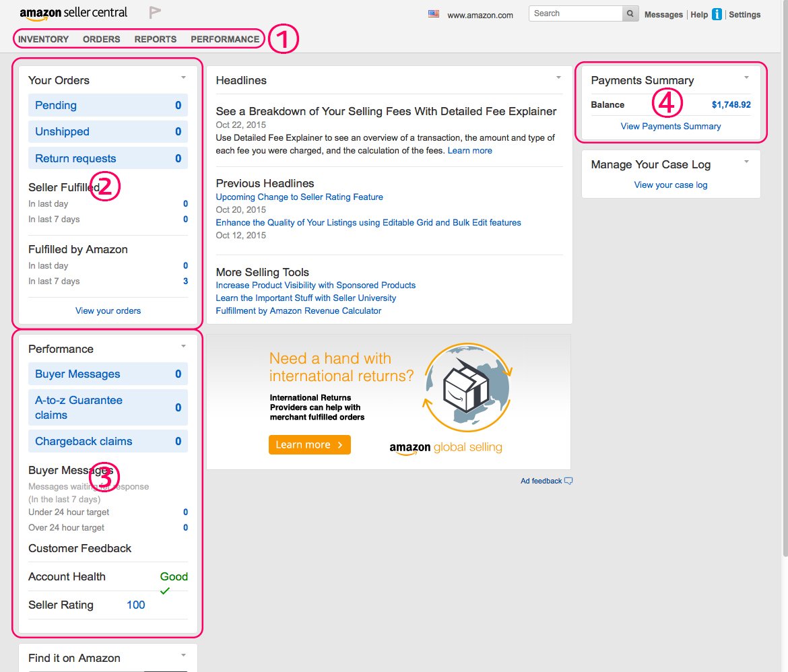Open the REPORTS menu

(156, 39)
